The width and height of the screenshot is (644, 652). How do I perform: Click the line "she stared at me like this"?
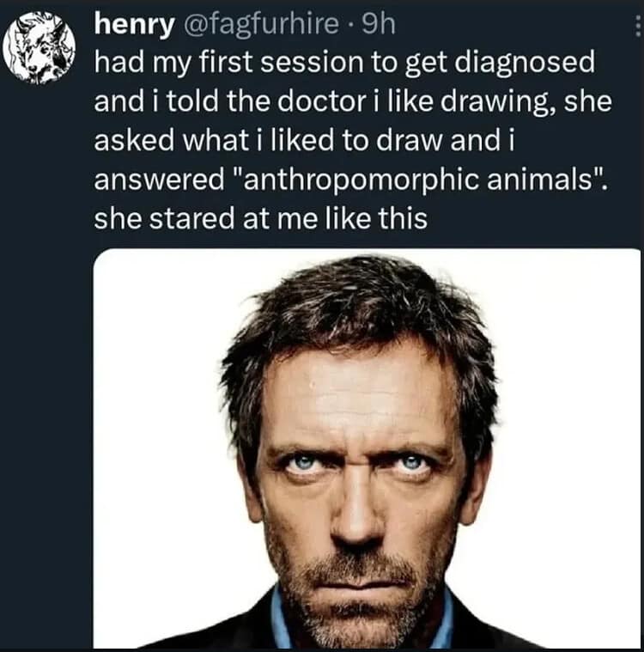261,218
